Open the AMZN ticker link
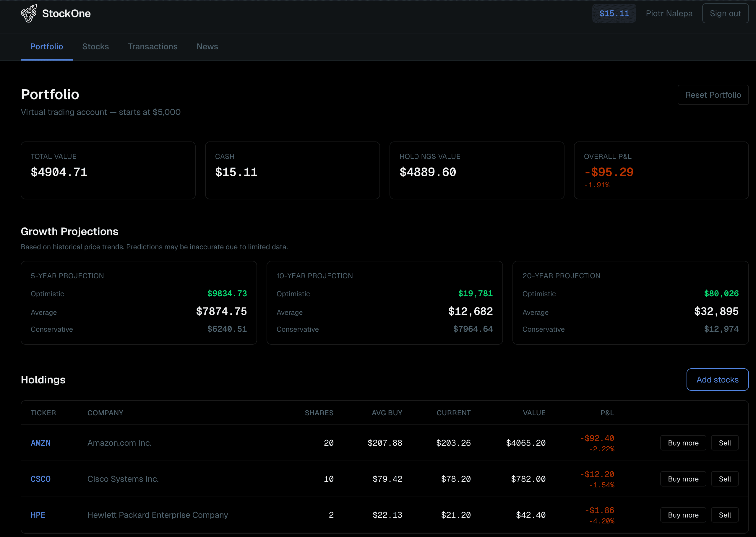 (40, 443)
